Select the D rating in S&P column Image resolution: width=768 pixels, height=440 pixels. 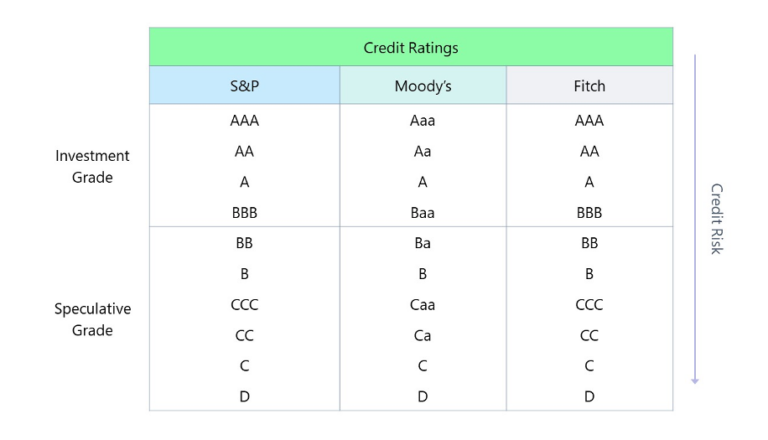point(244,397)
